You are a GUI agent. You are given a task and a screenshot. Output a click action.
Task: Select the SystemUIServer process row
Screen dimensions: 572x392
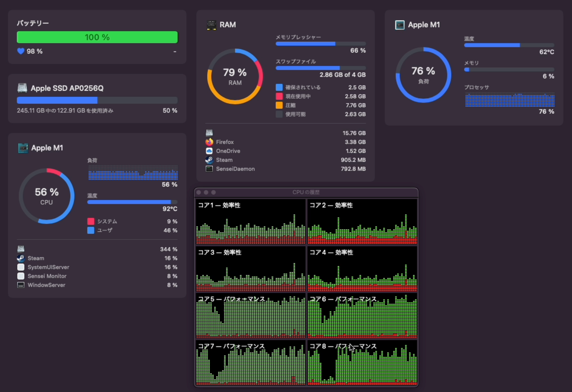[97, 267]
